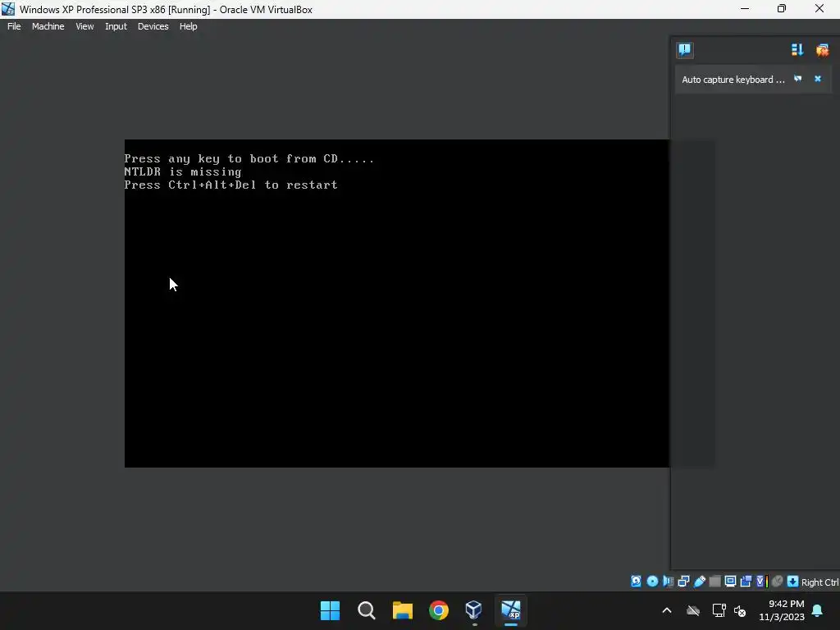
Task: Click the delete finished notifications icon
Action: click(x=822, y=50)
